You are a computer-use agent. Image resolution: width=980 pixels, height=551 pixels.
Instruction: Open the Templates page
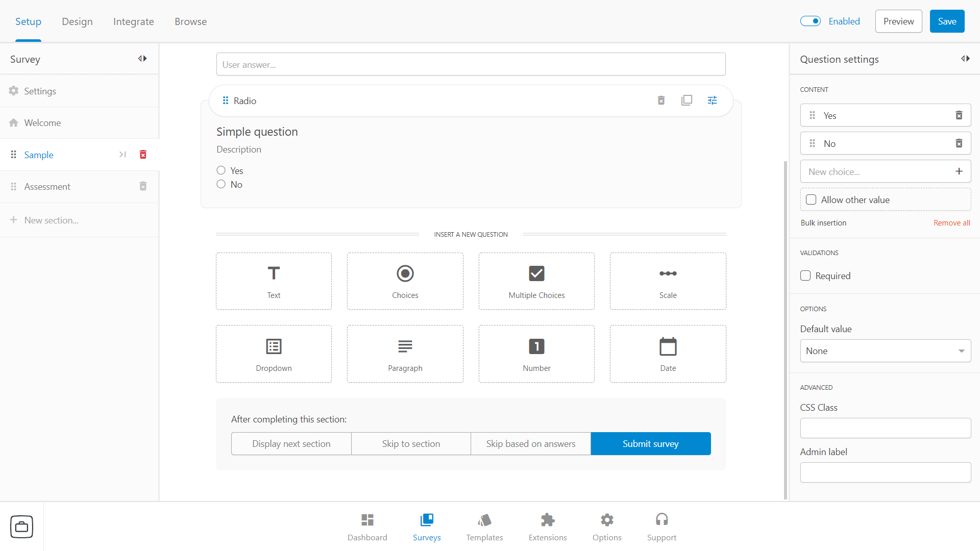[x=484, y=527]
